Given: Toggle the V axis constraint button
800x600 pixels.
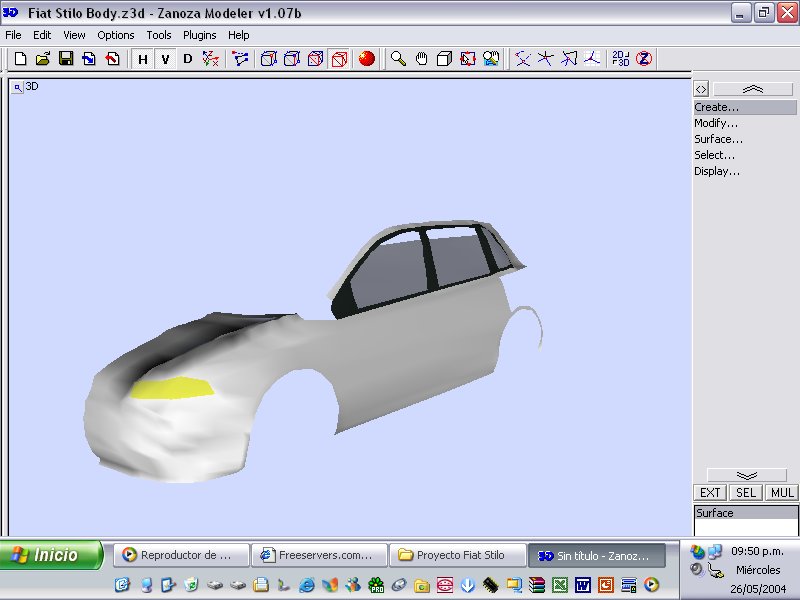Looking at the screenshot, I should pyautogui.click(x=165, y=59).
